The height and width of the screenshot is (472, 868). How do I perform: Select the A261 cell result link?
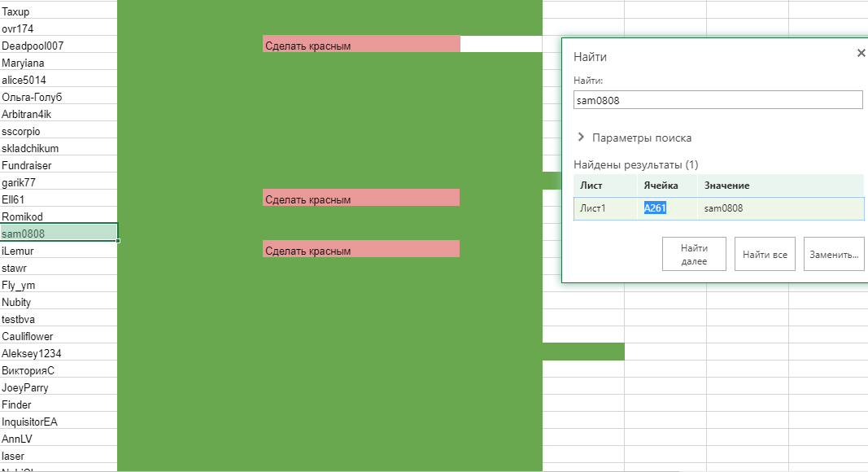655,208
